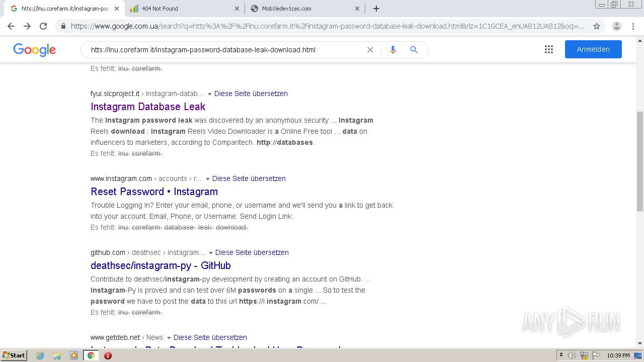Screen dimensions: 644x362
Task: Expand dropdown arrow next to fyui.slcproject.it
Action: [x=210, y=94]
